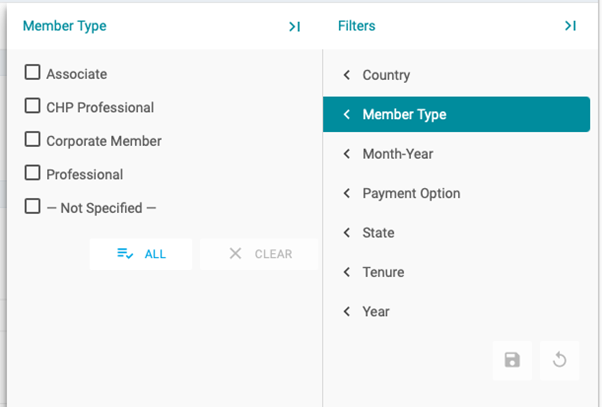Select the Payment Option filter item
Screen dimensions: 602x407
pyautogui.click(x=456, y=193)
